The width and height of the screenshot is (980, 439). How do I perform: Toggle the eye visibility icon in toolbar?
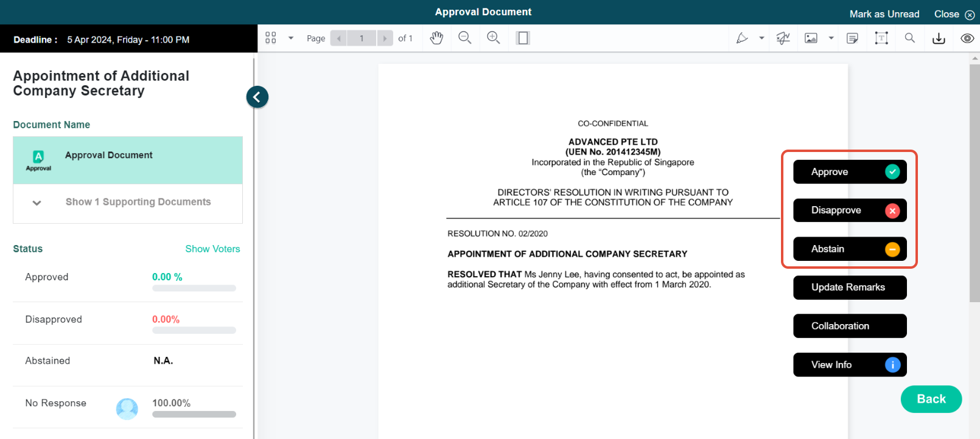[967, 38]
